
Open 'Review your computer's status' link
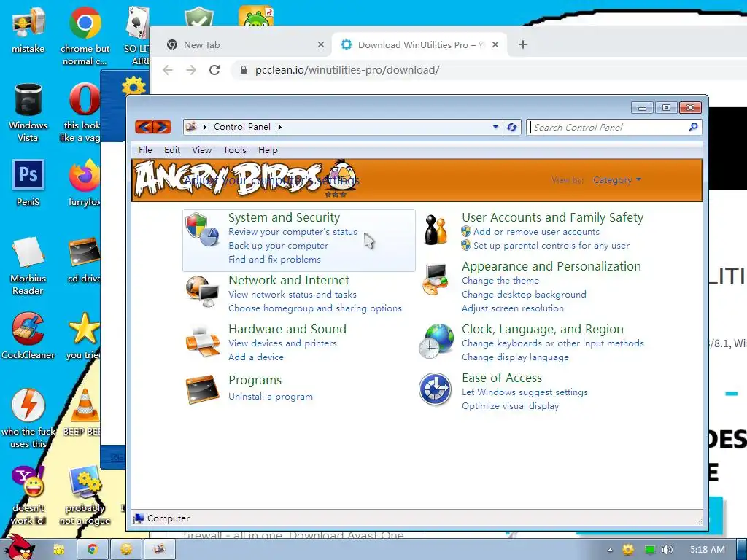[x=293, y=232]
